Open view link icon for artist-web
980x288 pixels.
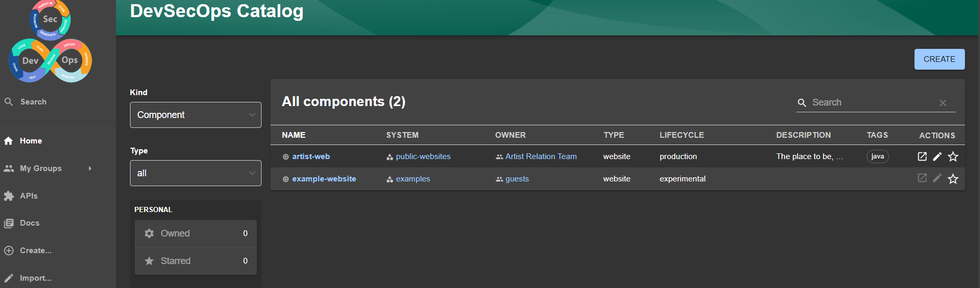coord(922,156)
